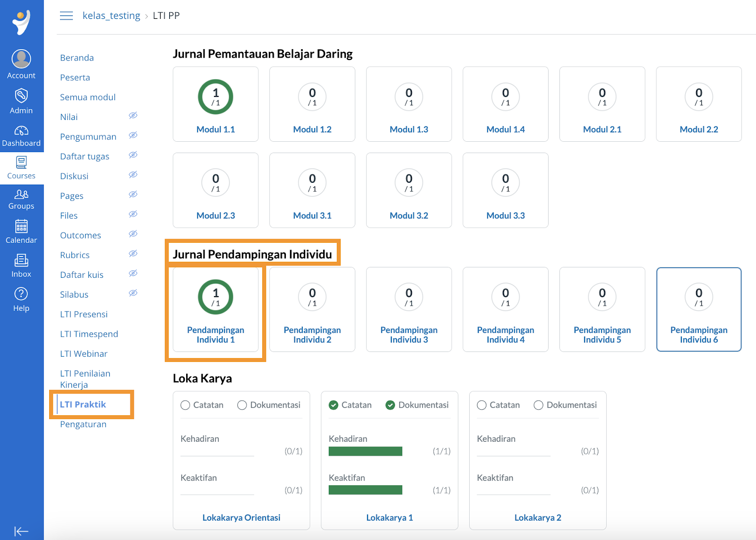Click hidden eye icon beside Files
The width and height of the screenshot is (756, 540).
tap(133, 214)
